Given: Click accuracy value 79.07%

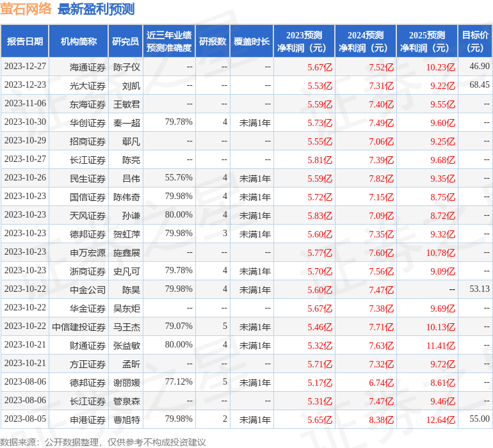Looking at the screenshot, I should pyautogui.click(x=179, y=326).
